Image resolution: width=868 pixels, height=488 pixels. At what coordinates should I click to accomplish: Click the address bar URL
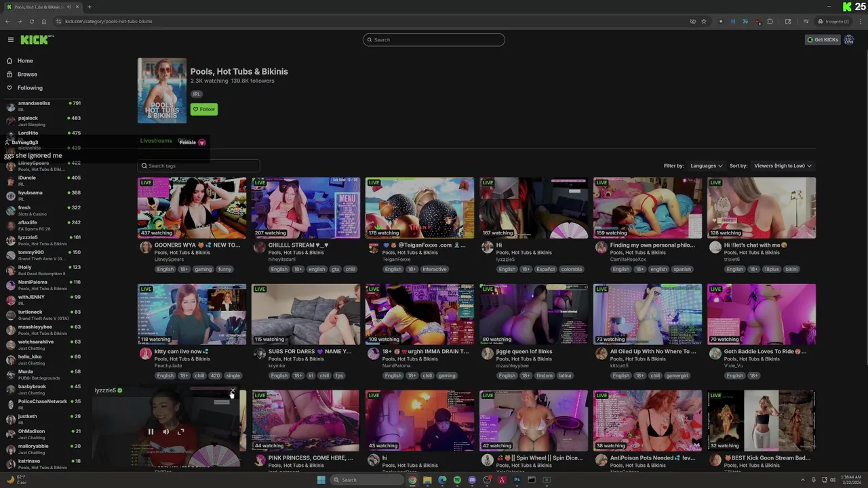(108, 22)
